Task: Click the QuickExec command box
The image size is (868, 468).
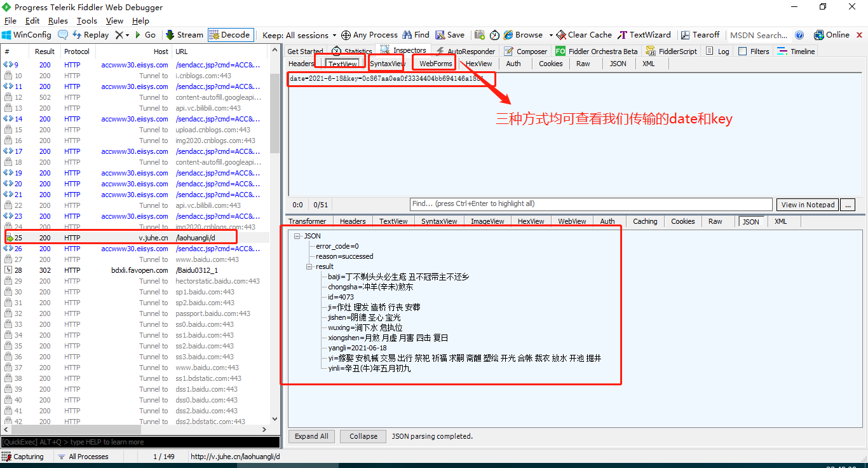Action: (x=140, y=442)
